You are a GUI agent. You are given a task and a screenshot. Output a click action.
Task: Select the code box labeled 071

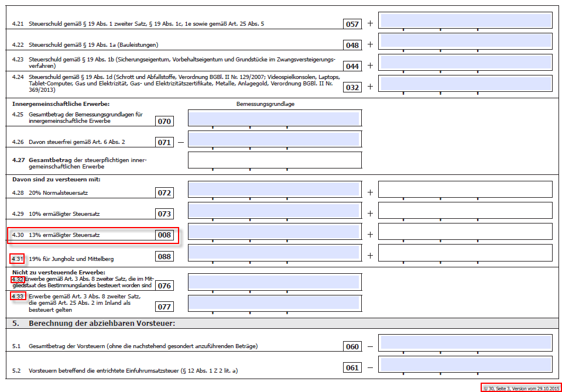pos(165,142)
